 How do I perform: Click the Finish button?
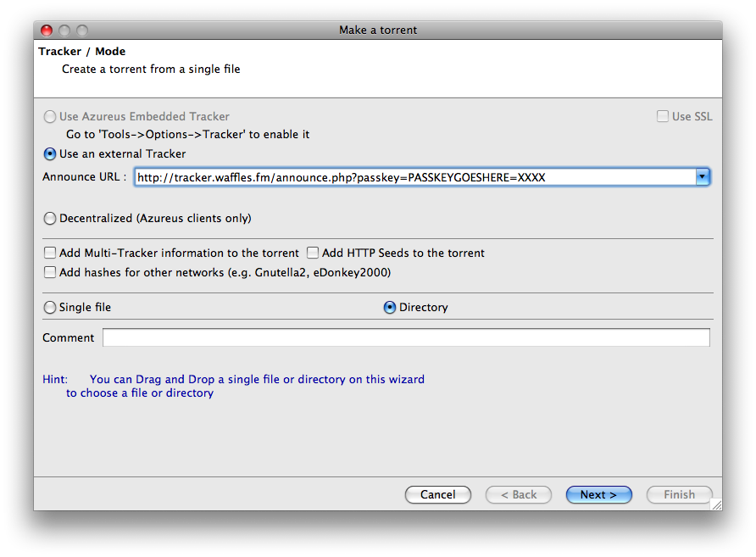point(679,494)
